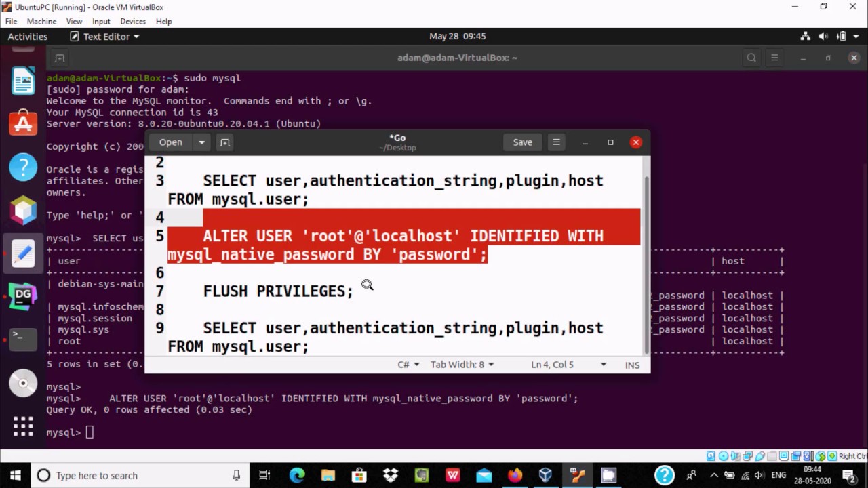Click the 'host' column header in terminal
868x488 pixels.
point(733,261)
